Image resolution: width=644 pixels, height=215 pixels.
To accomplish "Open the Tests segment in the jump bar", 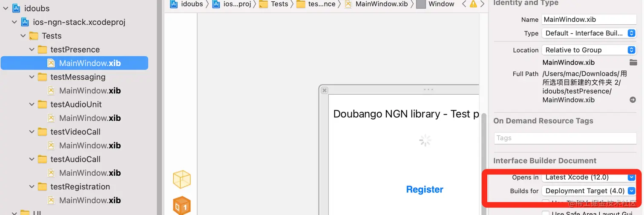I will (273, 4).
